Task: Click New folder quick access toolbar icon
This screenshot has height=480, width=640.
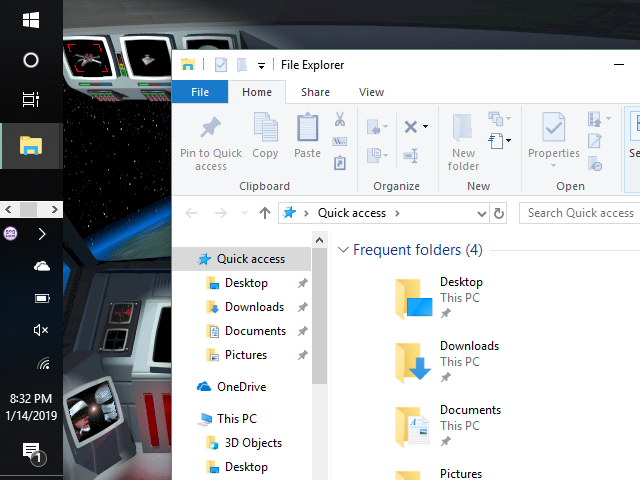Action: point(242,65)
